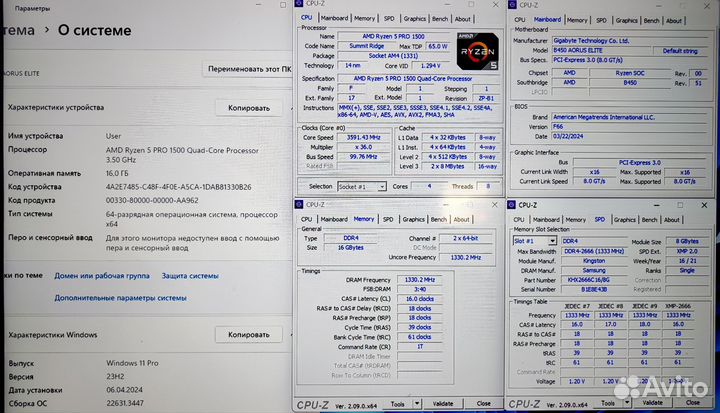720x413 pixels.
Task: Select Memory tab in the SPD window
Action: 576,220
